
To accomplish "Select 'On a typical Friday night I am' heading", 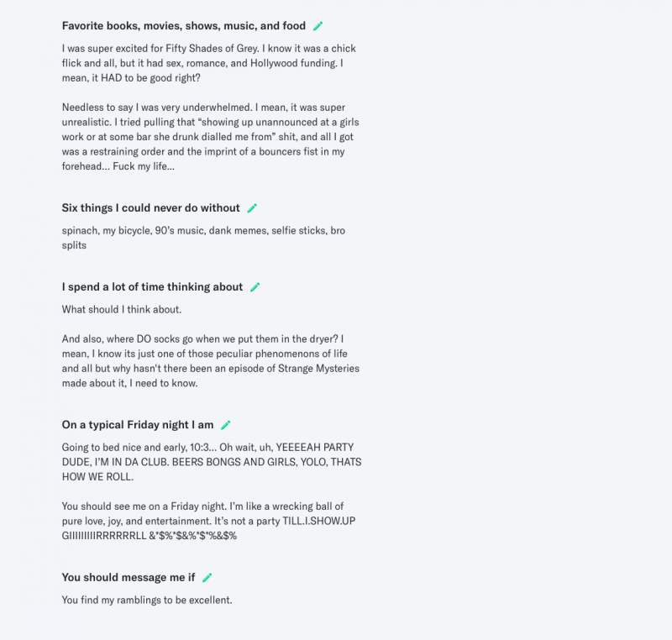I will [x=137, y=425].
